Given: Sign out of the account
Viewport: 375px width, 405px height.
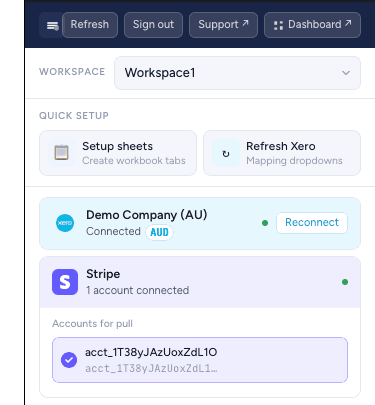Looking at the screenshot, I should (153, 25).
